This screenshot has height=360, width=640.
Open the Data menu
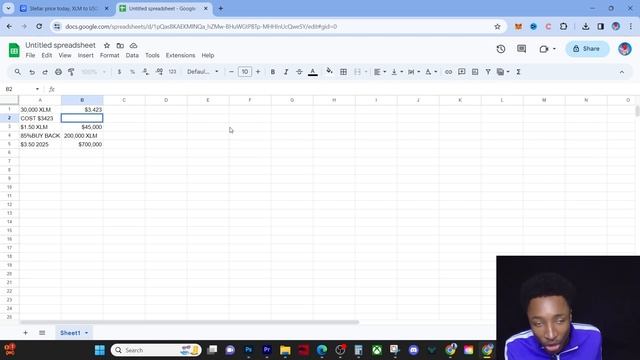(132, 56)
